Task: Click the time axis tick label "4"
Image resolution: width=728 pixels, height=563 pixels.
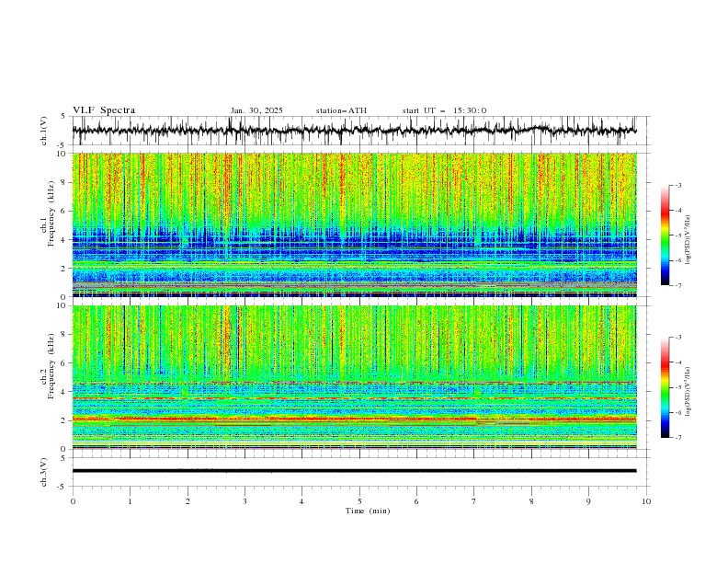Action: pyautogui.click(x=301, y=501)
